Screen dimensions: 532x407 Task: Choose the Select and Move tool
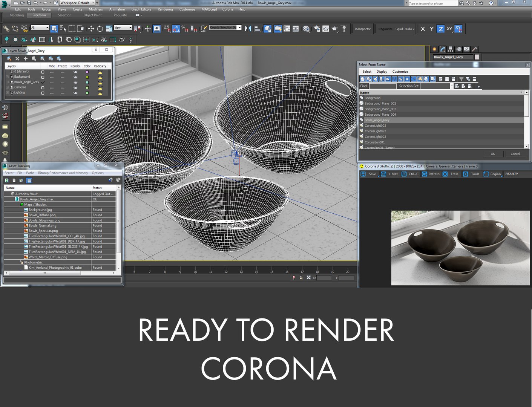click(91, 29)
